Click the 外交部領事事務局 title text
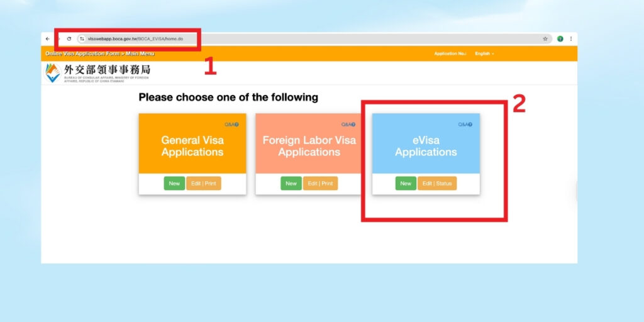The image size is (644, 322). pos(107,70)
